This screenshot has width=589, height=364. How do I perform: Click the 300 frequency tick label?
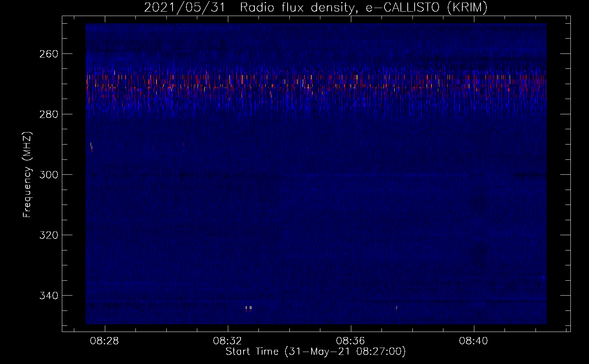[x=48, y=175]
